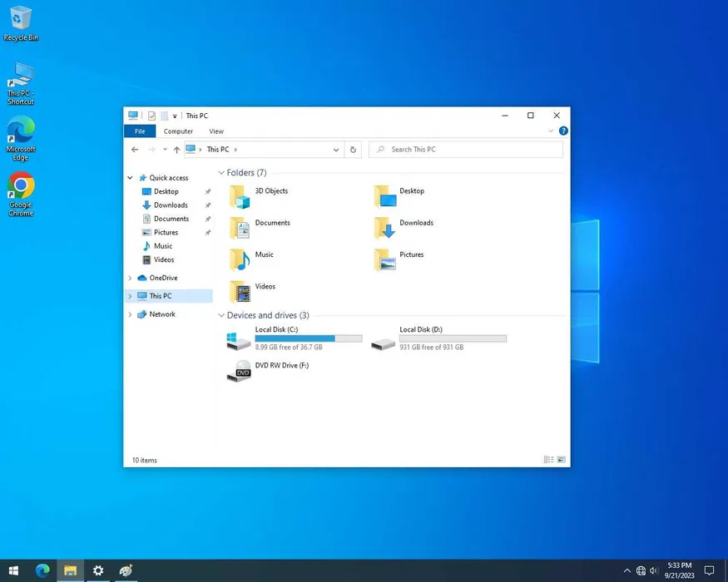
Task: Select the Pictures folder in Folders section
Action: coord(399,260)
